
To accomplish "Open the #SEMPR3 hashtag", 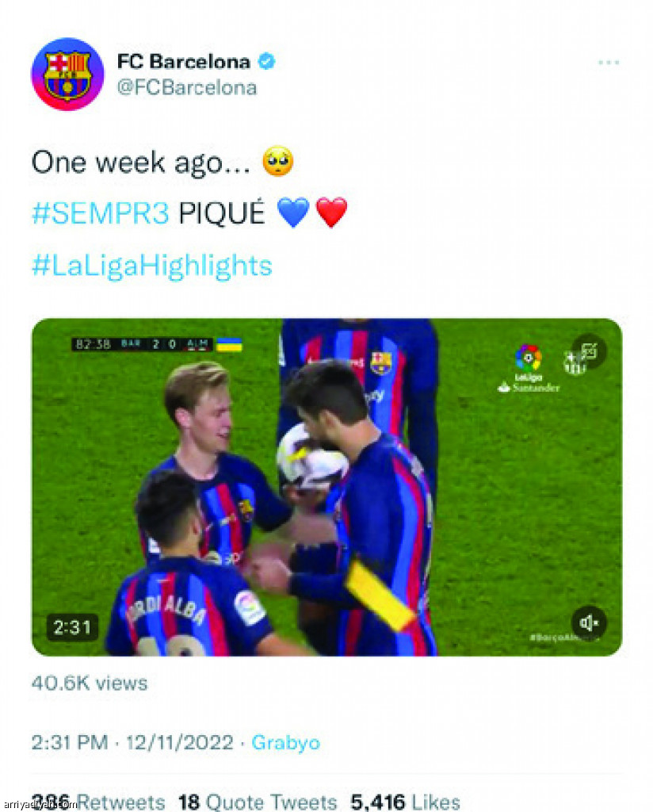I will tap(101, 213).
